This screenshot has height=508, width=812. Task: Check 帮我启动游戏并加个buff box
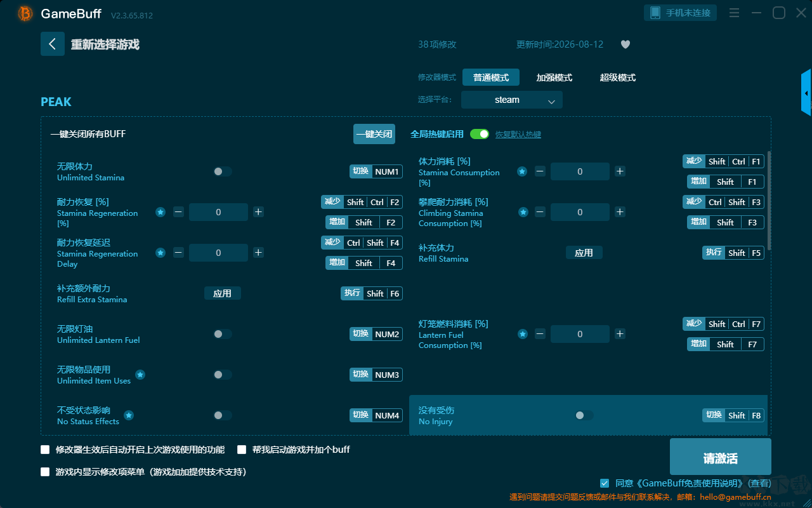[242, 450]
